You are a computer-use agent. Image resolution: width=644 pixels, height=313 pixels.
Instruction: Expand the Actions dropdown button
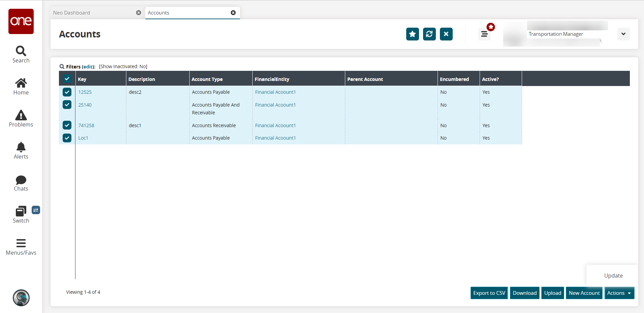(x=619, y=293)
